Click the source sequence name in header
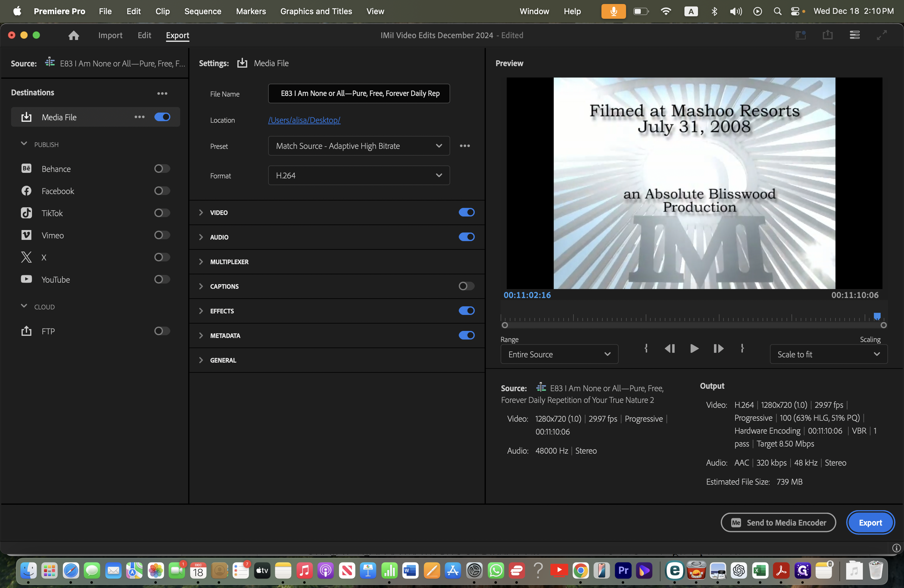Screen dimensions: 904x588 [x=122, y=63]
